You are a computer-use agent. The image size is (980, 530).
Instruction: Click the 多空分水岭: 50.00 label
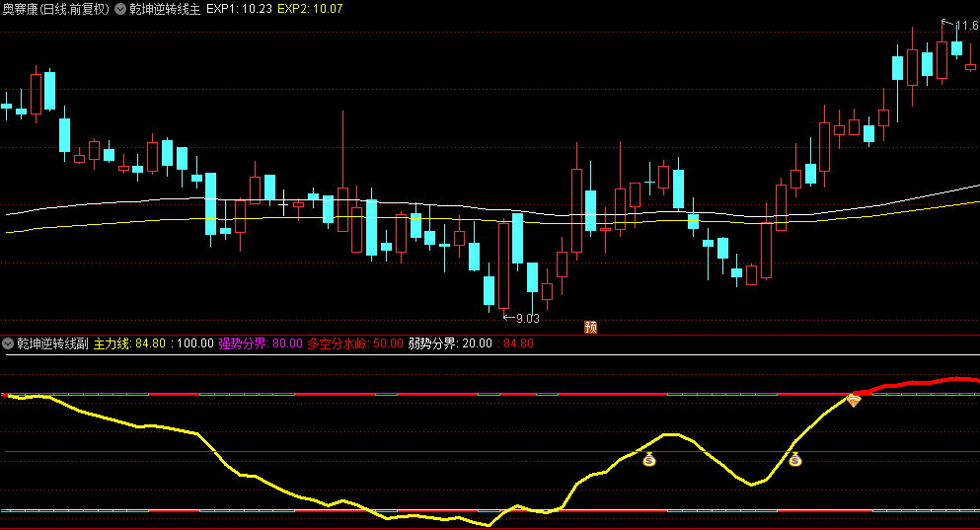point(355,343)
